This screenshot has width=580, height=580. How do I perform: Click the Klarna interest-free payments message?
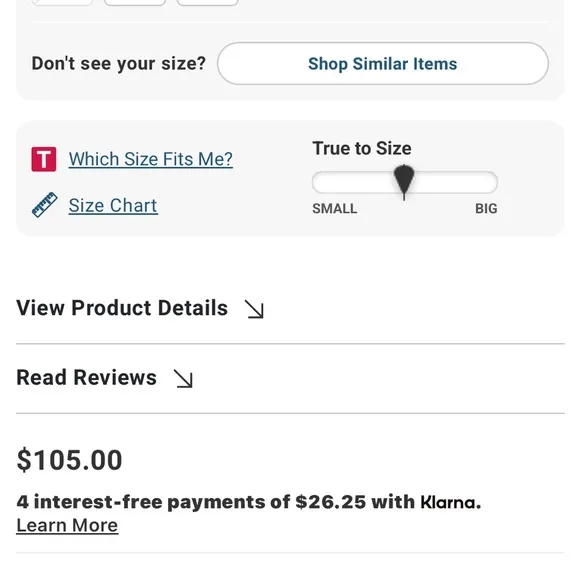(x=249, y=502)
